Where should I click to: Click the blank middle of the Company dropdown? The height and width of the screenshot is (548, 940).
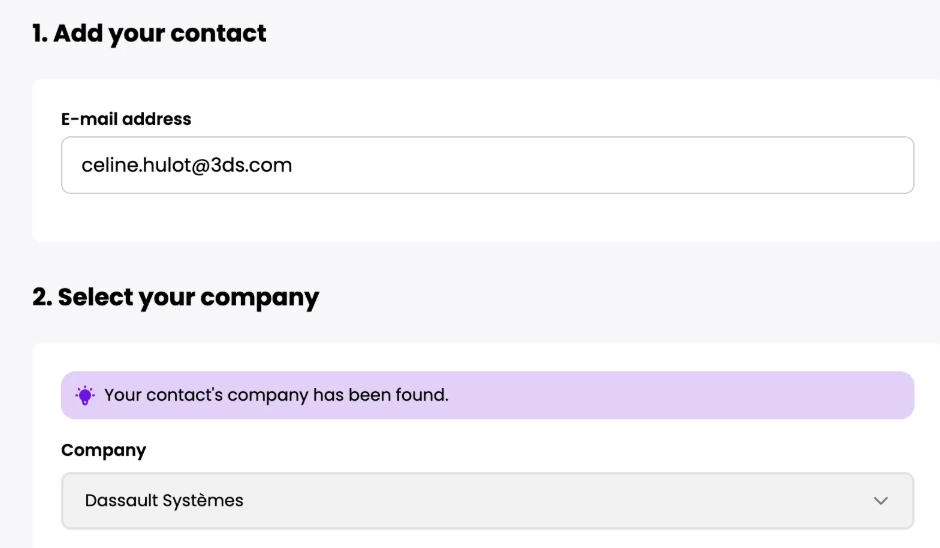tap(550, 500)
